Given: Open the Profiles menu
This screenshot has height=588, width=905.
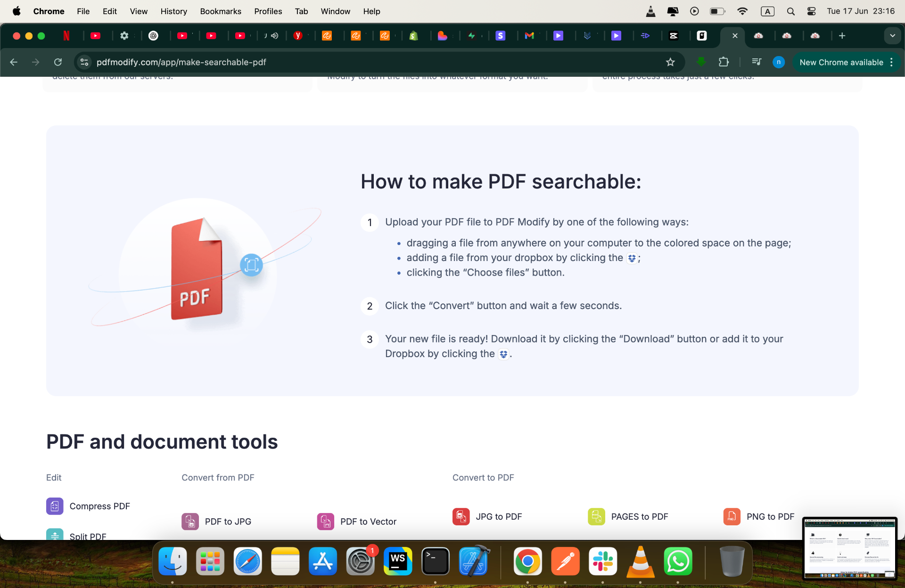Looking at the screenshot, I should [268, 11].
